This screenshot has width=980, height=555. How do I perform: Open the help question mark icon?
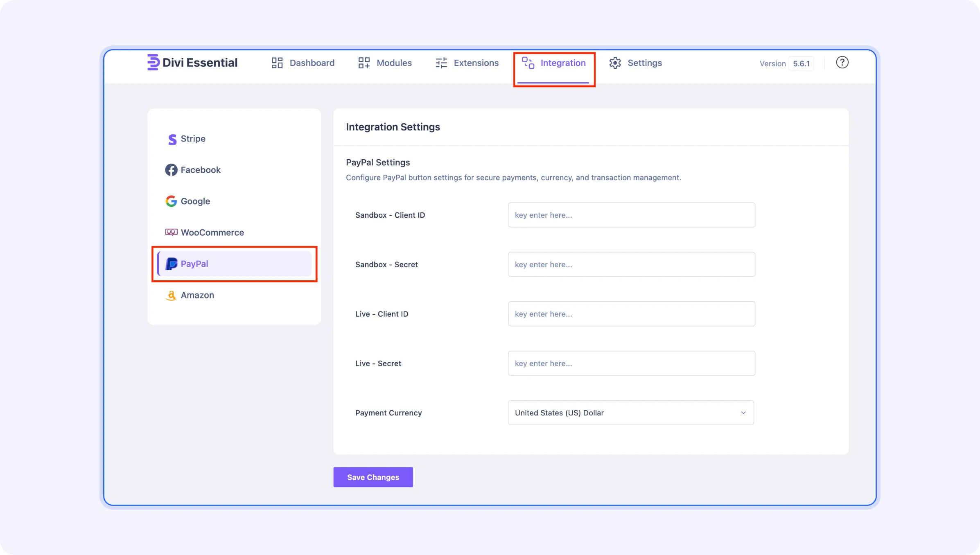(842, 62)
